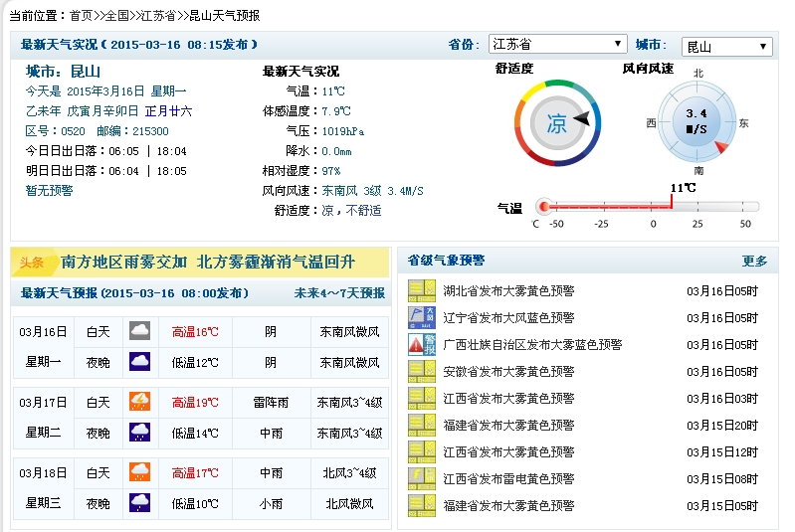Screen dimensions: 795x532
Task: Click the lightning warning icon for 江西省
Action: [x=422, y=479]
